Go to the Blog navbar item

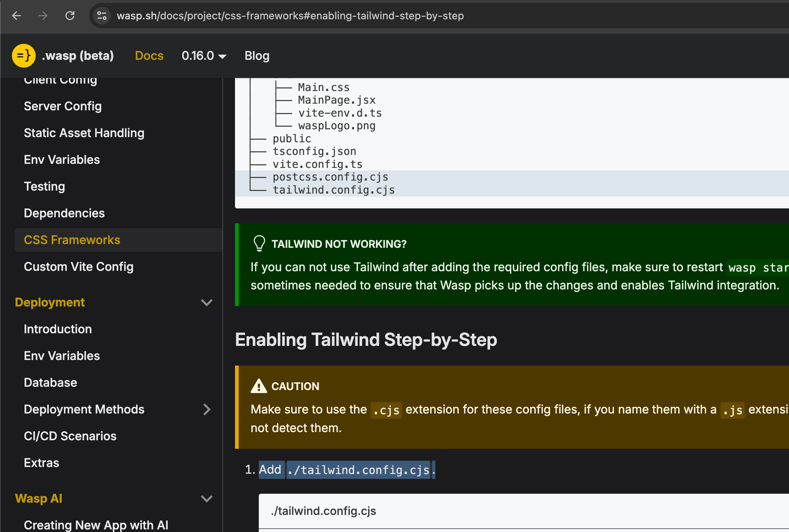[257, 56]
